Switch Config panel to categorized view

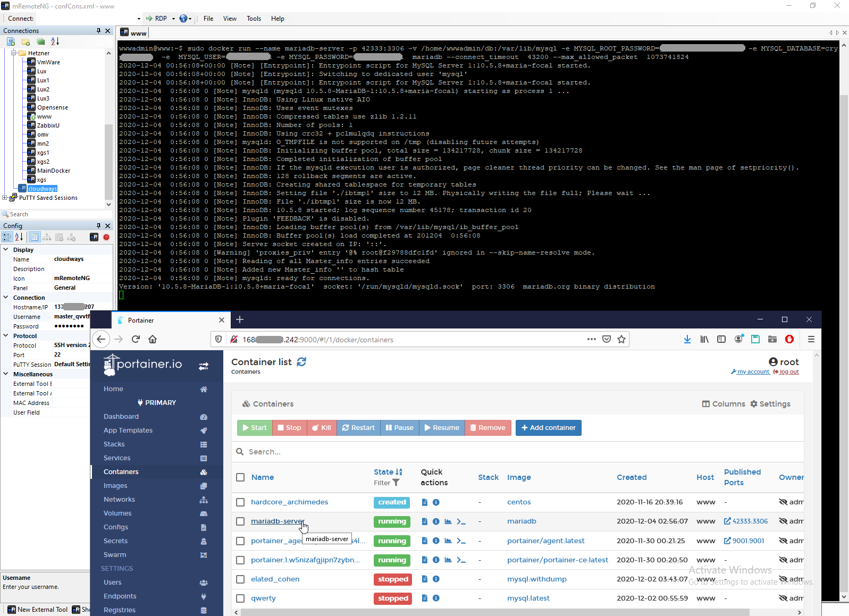[x=7, y=237]
